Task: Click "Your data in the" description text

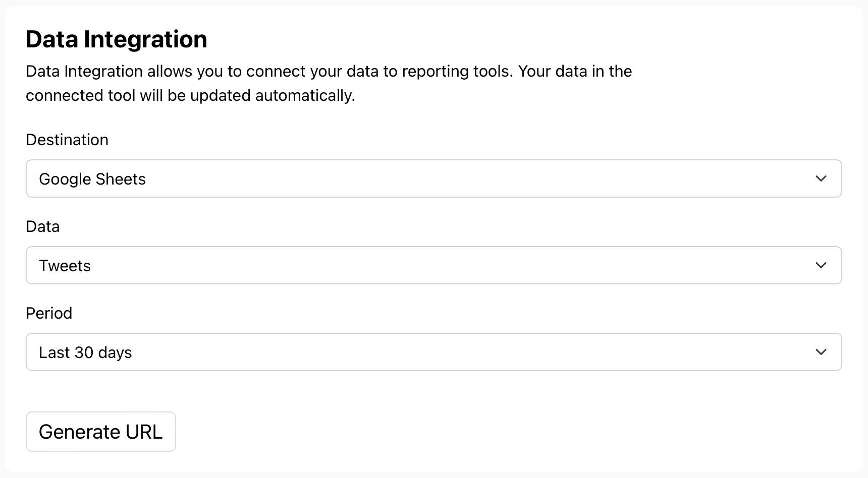Action: coord(575,71)
